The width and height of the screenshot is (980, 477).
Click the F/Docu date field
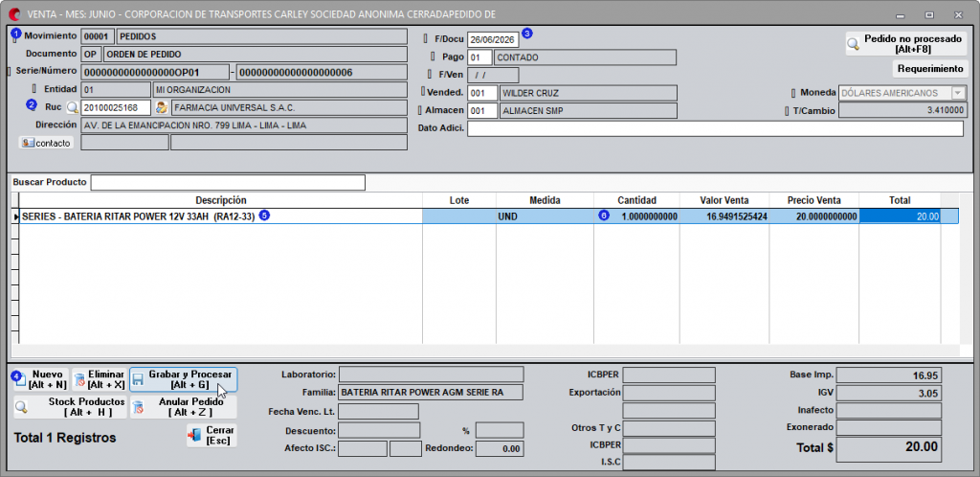(493, 38)
